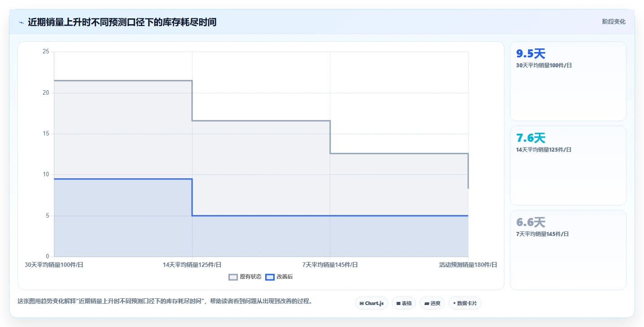This screenshot has height=327, width=644.
Task: Select the 进度 tag chip
Action: click(432, 303)
